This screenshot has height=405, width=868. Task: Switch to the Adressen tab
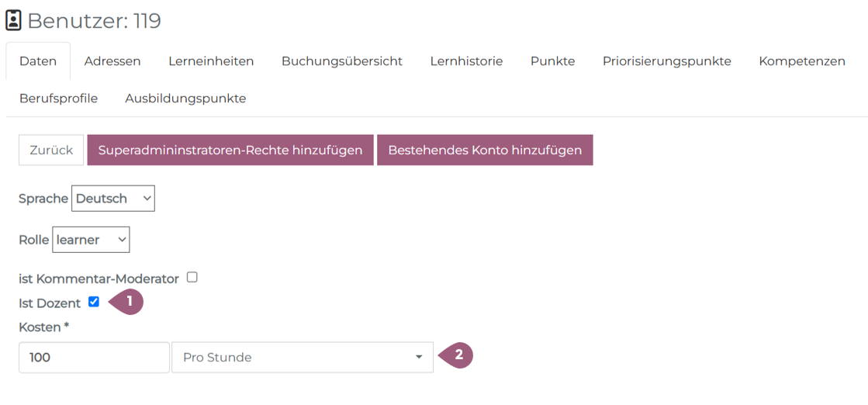pyautogui.click(x=112, y=61)
